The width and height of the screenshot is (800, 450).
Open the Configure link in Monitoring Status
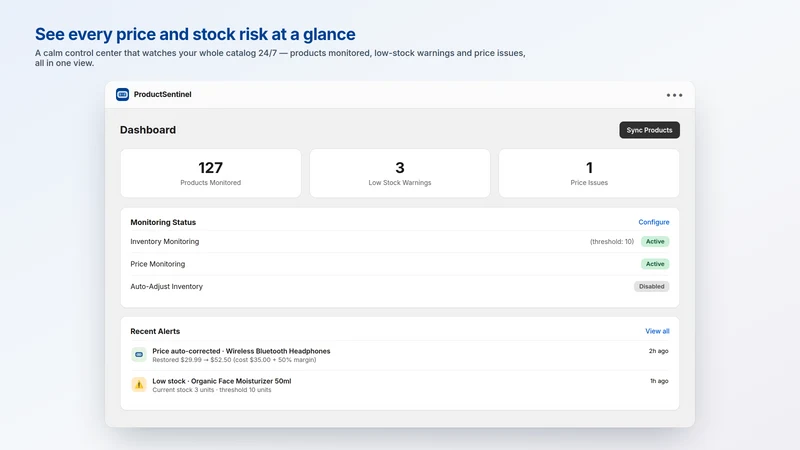click(x=654, y=222)
